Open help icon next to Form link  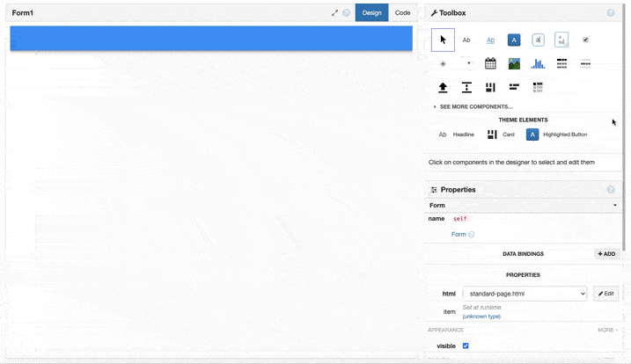click(471, 235)
